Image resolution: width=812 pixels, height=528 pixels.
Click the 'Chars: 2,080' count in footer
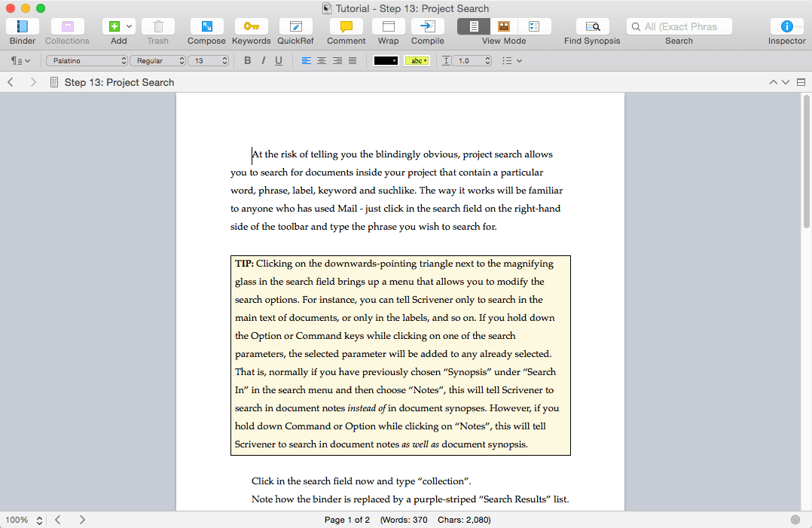(462, 520)
